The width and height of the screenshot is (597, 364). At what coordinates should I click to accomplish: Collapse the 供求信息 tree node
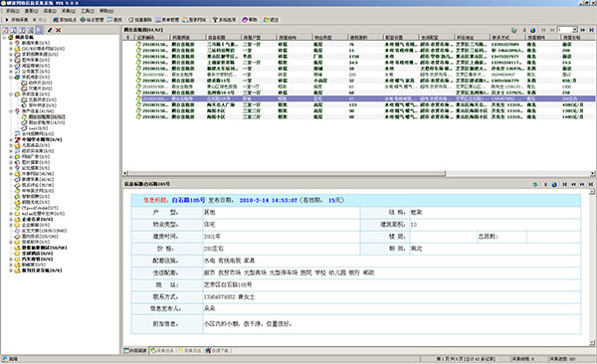pyautogui.click(x=11, y=94)
